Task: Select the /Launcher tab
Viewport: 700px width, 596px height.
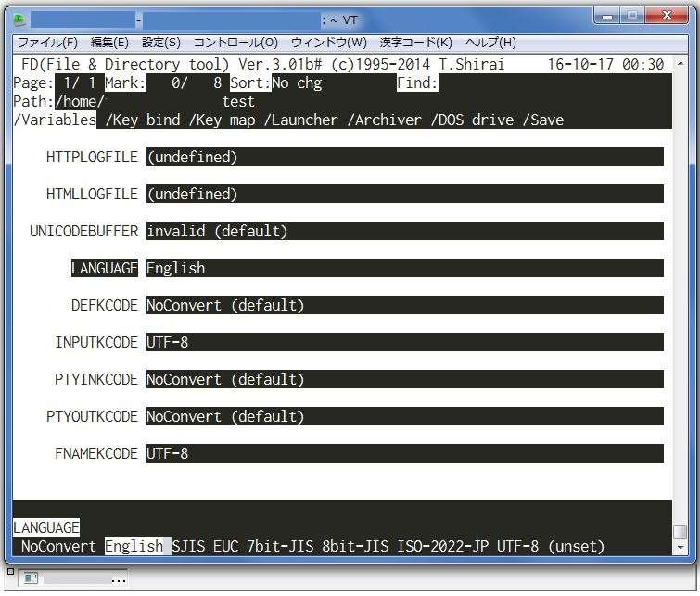Action: tap(301, 120)
